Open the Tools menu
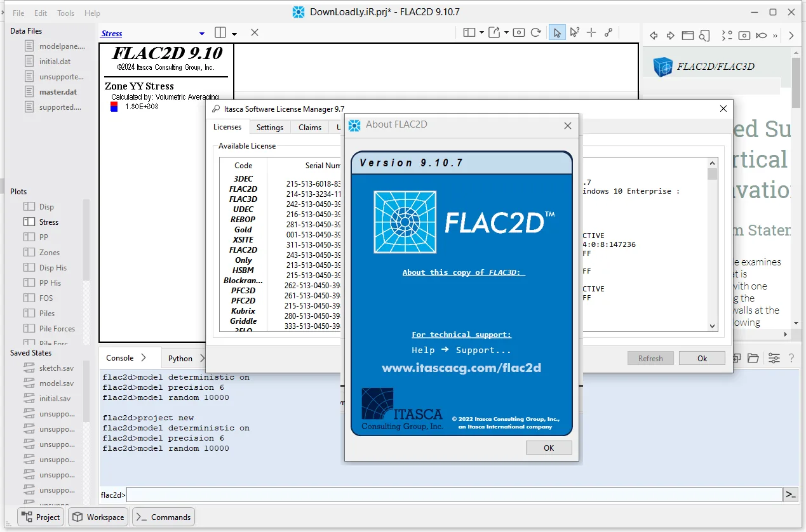The image size is (806, 532). [x=65, y=13]
